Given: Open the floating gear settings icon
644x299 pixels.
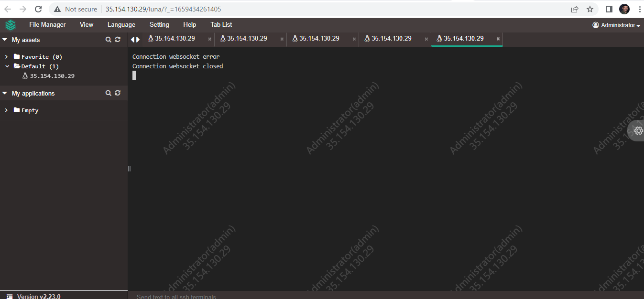Looking at the screenshot, I should (638, 130).
